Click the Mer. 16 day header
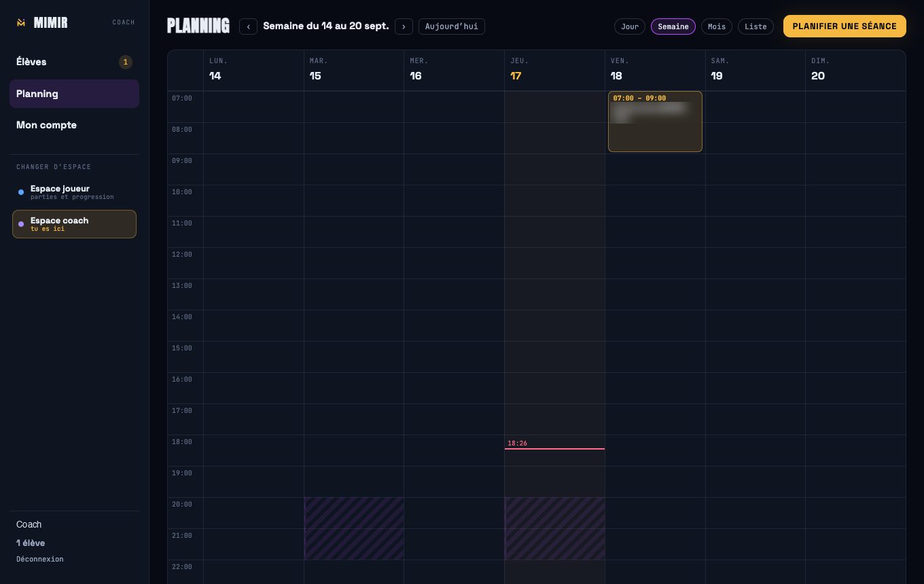This screenshot has width=924, height=584. [454, 70]
